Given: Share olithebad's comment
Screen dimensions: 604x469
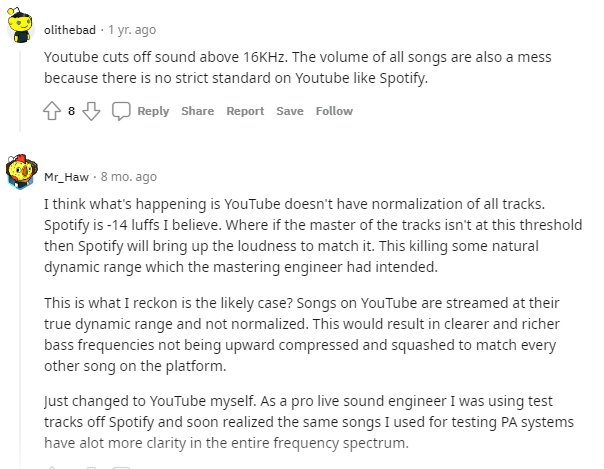Looking at the screenshot, I should click(x=198, y=111).
